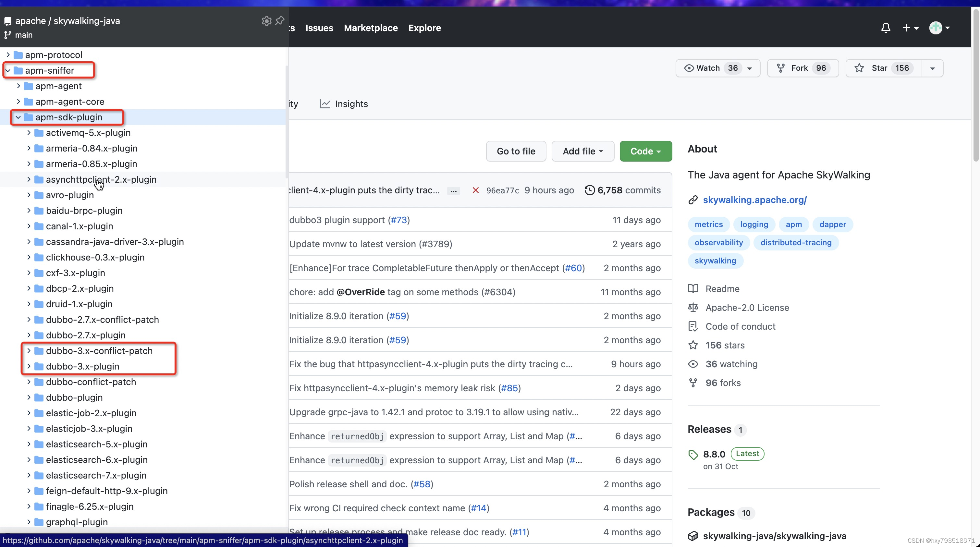980x547 pixels.
Task: Open clickhouse-0.3.x-plugin folder
Action: pos(95,258)
